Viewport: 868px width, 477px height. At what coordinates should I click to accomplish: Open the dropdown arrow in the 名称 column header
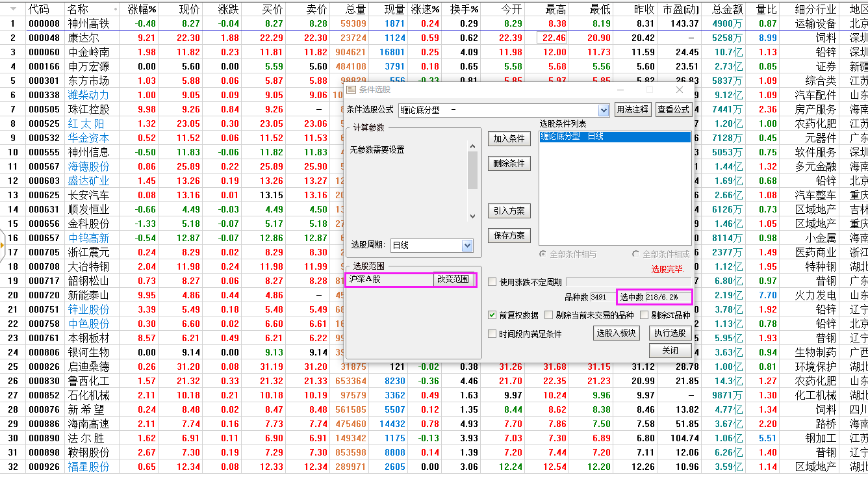(115, 10)
